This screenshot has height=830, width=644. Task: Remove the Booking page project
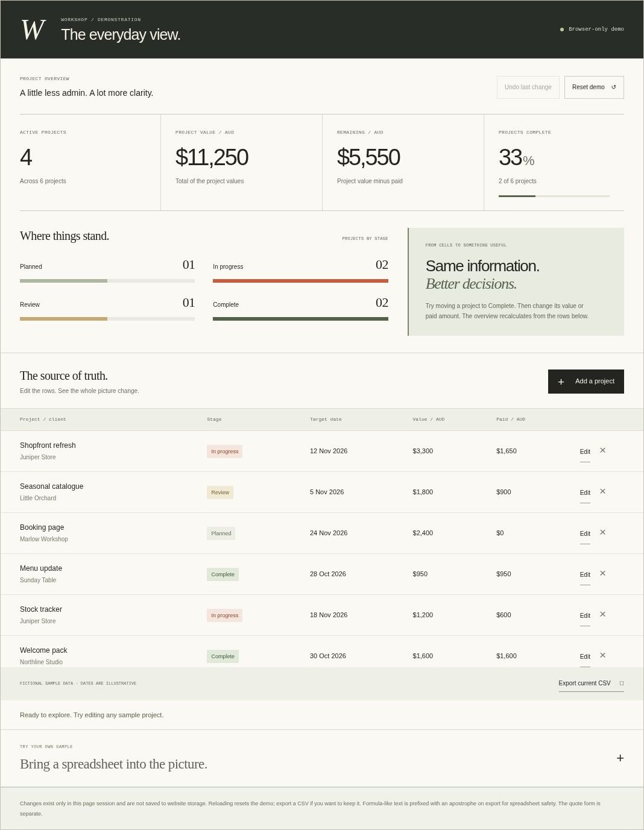pyautogui.click(x=602, y=532)
